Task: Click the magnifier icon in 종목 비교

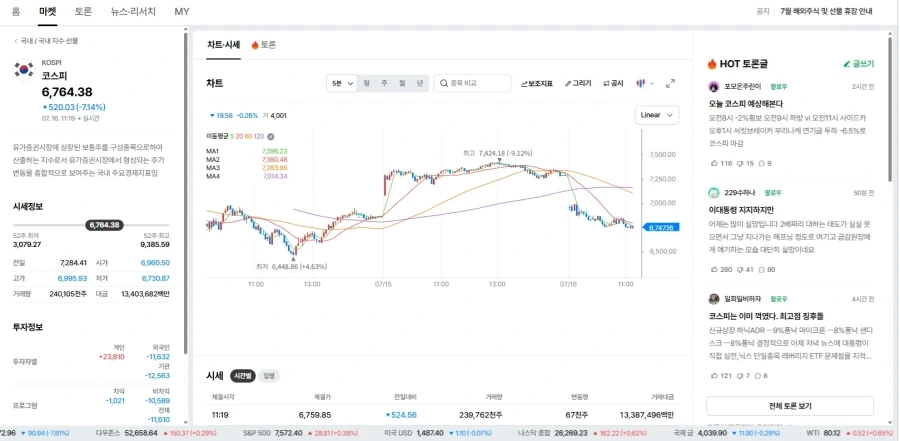Action: pyautogui.click(x=444, y=83)
